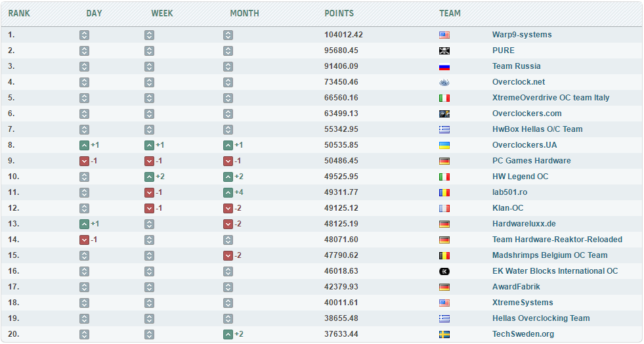Image resolution: width=644 pixels, height=344 pixels.
Task: Click the Russian flag beside Team Russia
Action: coord(444,66)
